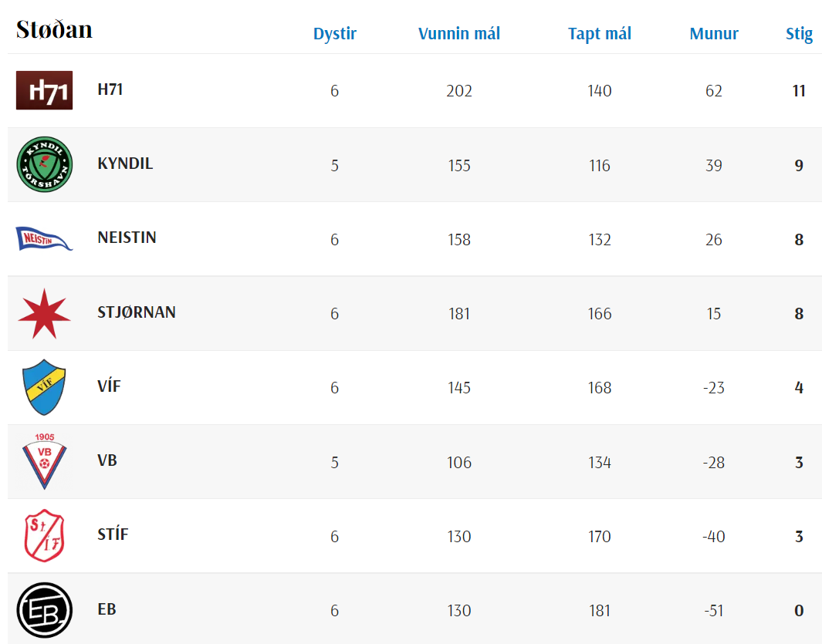This screenshot has width=822, height=644.
Task: Select the VÍF team name
Action: pos(109,386)
